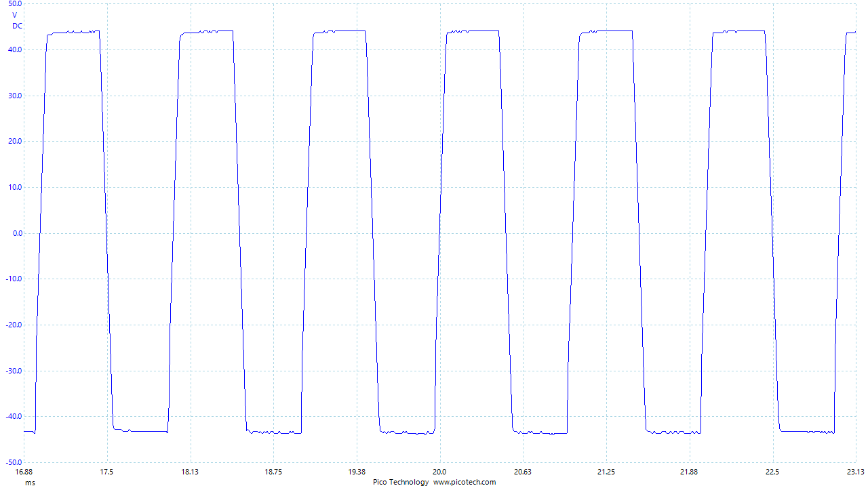
Task: Click the 50.0 voltage axis label
Action: (x=14, y=4)
